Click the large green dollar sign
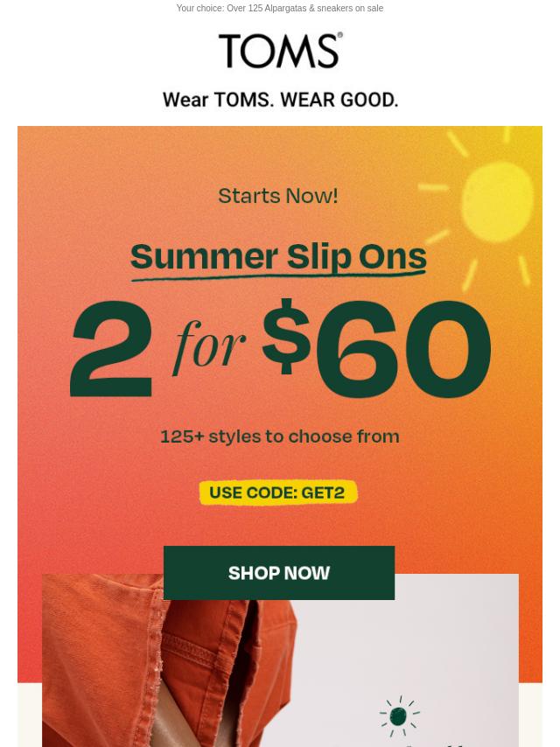The height and width of the screenshot is (747, 560). [286, 337]
